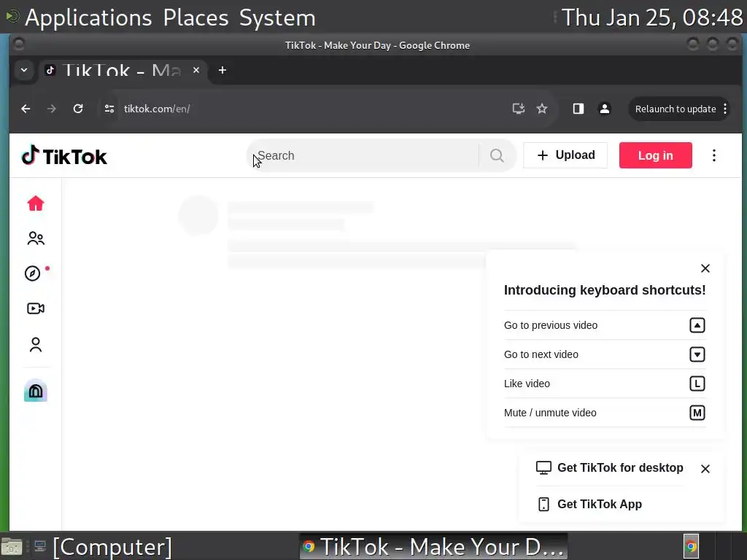Click the TikTok logo
The height and width of the screenshot is (560, 747).
point(64,156)
